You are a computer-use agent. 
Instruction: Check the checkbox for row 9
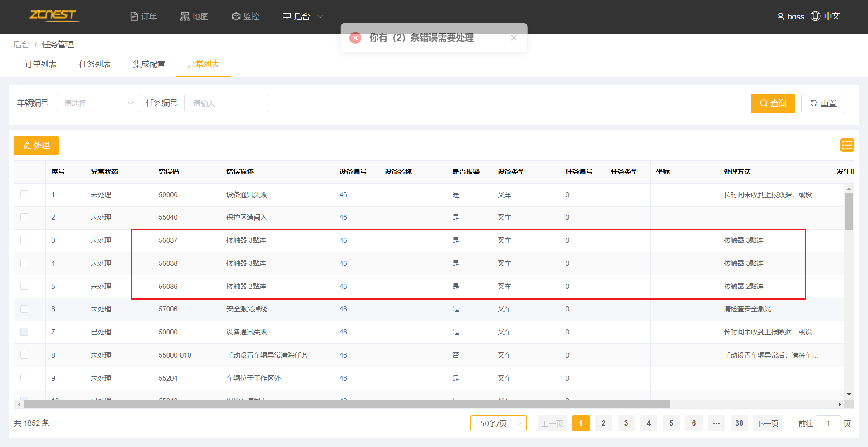(x=24, y=378)
